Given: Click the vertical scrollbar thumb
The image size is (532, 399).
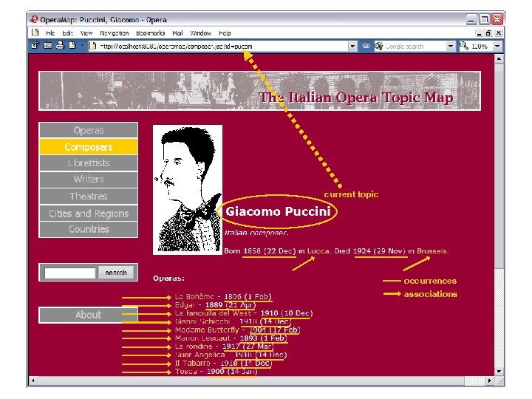Looking at the screenshot, I should pyautogui.click(x=499, y=166).
